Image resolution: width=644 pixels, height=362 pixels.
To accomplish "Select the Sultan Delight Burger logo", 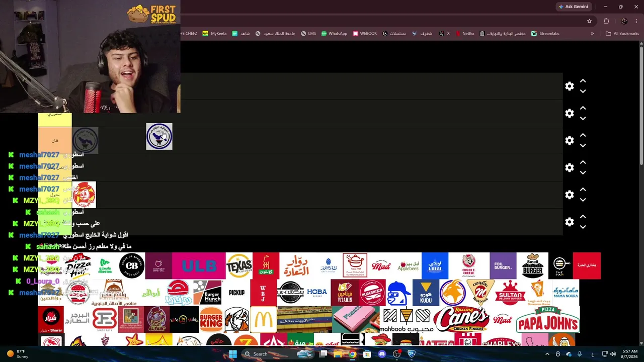I will coord(510,293).
